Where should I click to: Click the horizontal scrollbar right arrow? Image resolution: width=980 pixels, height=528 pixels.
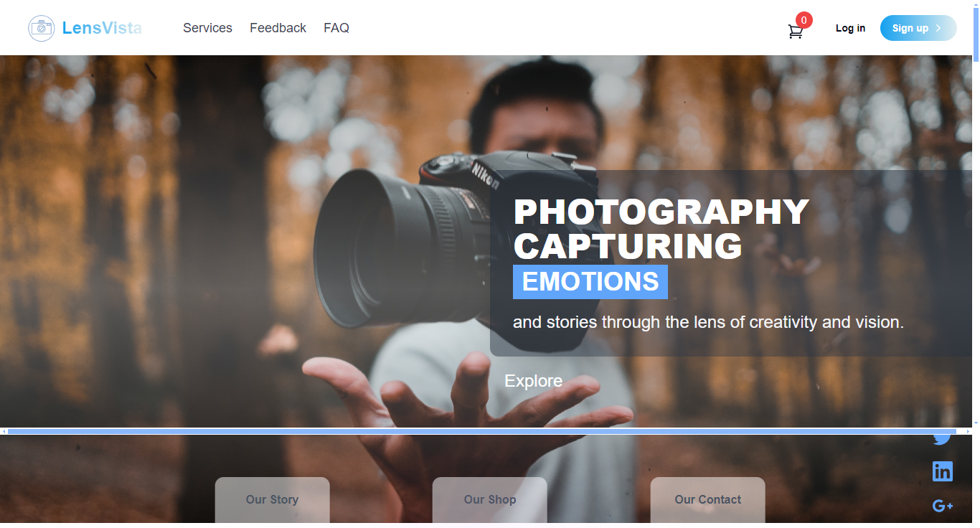968,431
